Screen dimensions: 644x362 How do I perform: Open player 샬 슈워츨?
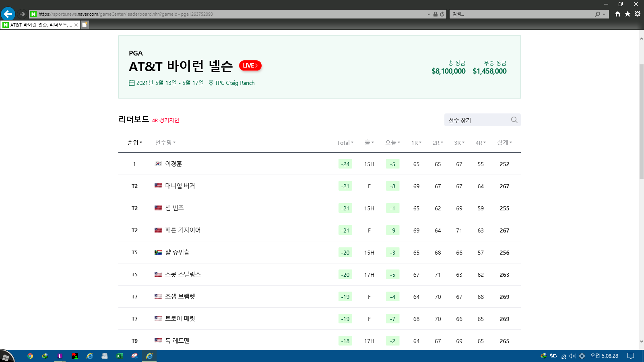coord(177,252)
